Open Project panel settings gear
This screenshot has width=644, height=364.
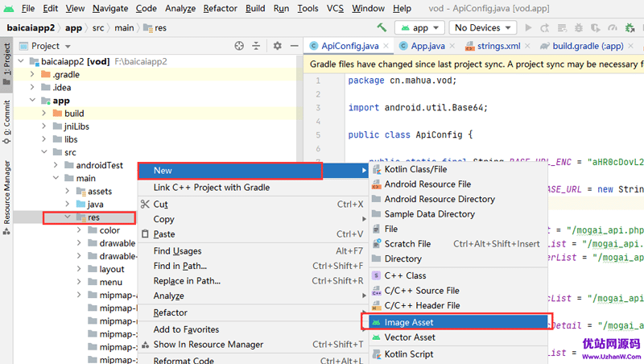point(278,46)
